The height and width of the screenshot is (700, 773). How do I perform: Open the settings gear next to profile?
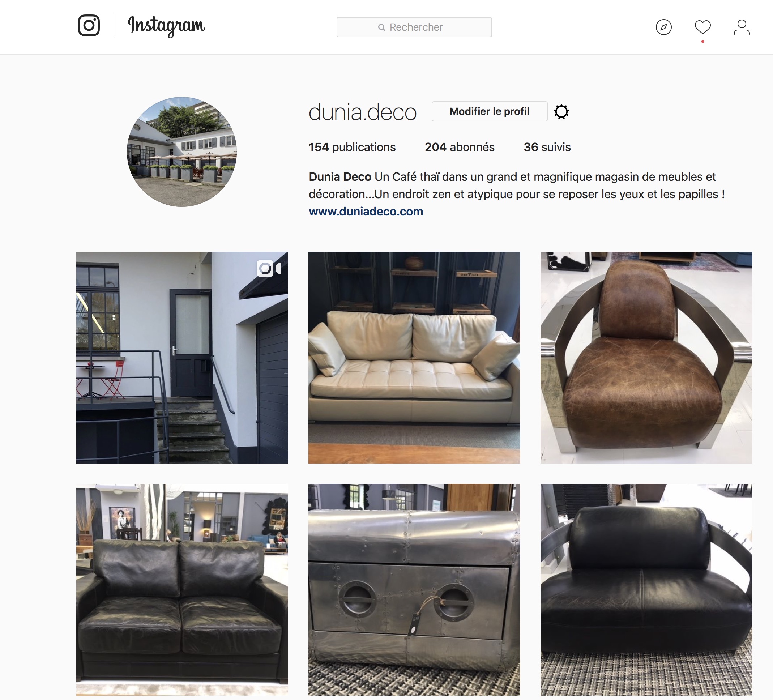561,112
